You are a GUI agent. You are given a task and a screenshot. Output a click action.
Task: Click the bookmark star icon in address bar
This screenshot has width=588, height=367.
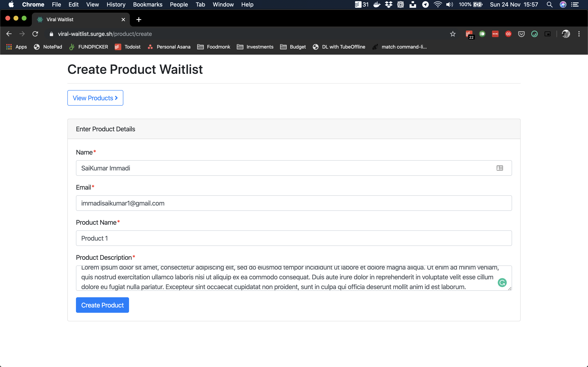click(x=452, y=34)
